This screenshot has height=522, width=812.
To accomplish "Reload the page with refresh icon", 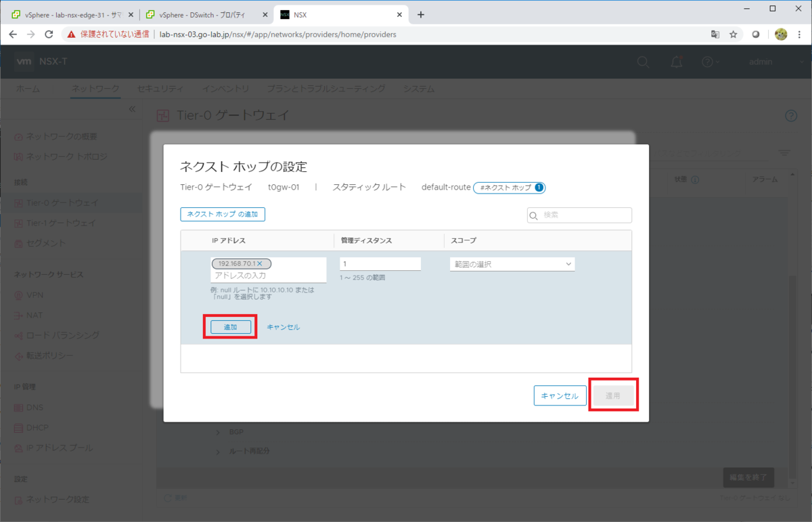I will point(49,34).
